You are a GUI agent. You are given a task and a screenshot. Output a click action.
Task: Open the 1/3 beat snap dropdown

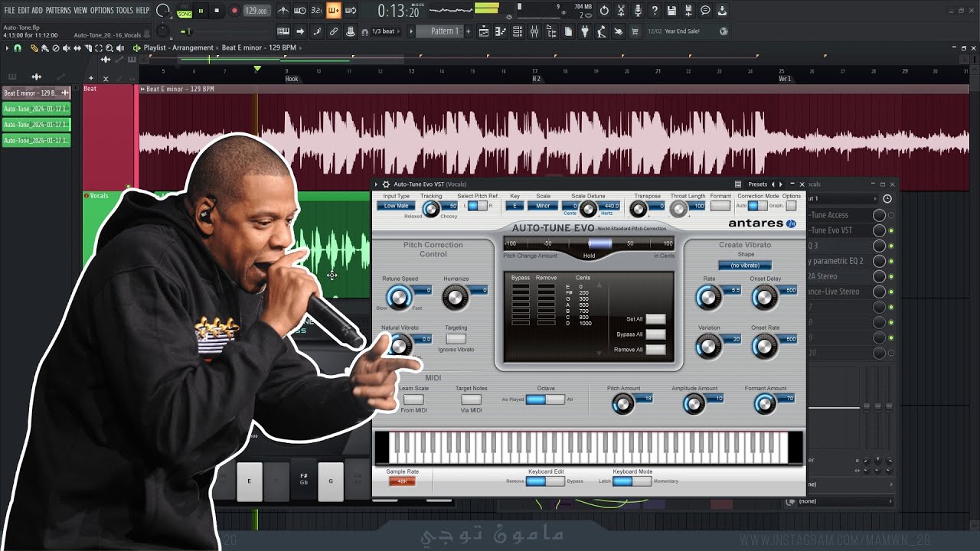(x=384, y=31)
